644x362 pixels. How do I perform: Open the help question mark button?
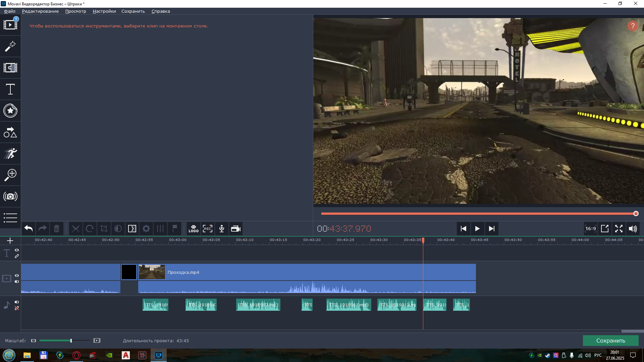click(x=633, y=26)
